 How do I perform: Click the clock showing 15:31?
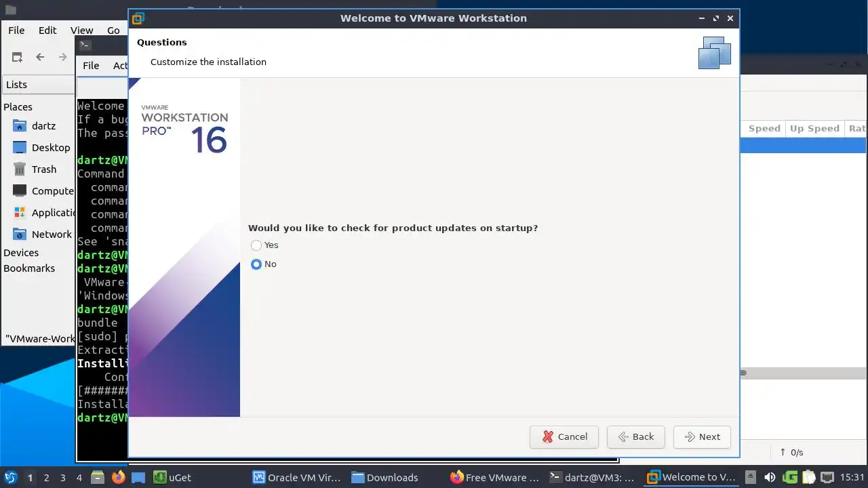tap(852, 478)
